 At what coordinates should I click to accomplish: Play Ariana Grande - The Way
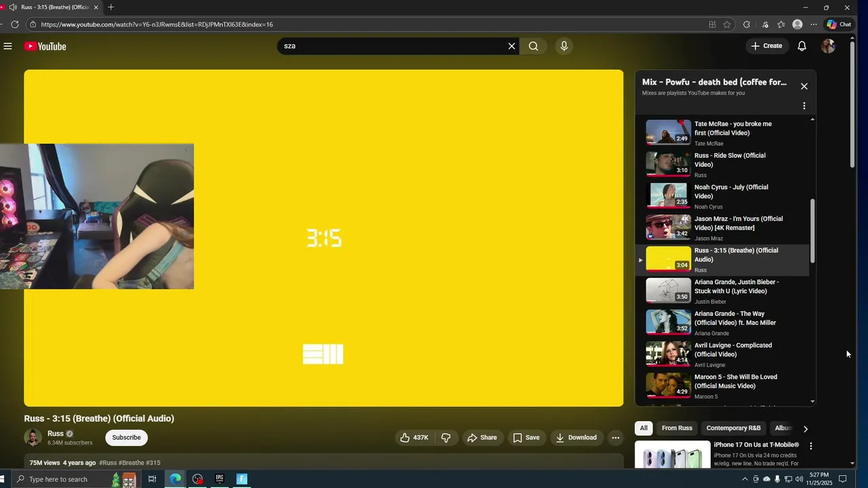[722, 323]
